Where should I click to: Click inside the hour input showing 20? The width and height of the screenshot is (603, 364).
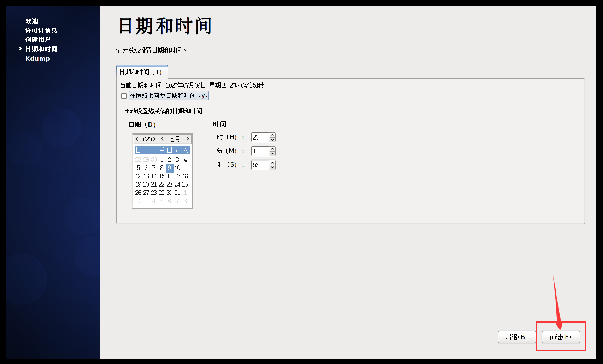click(259, 137)
